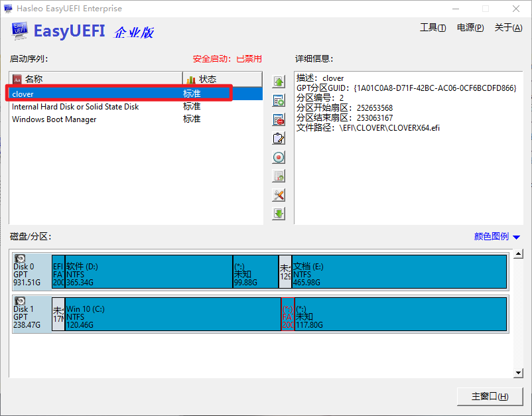Click the backup boot entry icon
The width and height of the screenshot is (532, 416).
[279, 176]
